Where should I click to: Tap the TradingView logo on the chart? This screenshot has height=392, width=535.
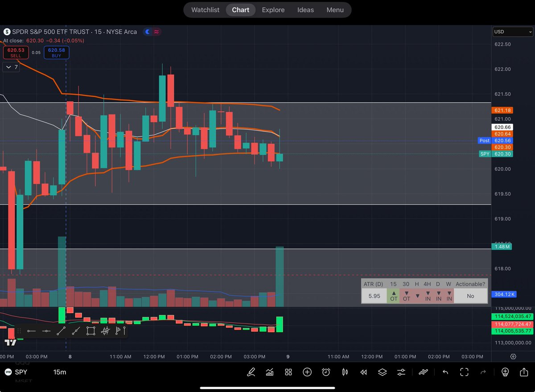11,342
